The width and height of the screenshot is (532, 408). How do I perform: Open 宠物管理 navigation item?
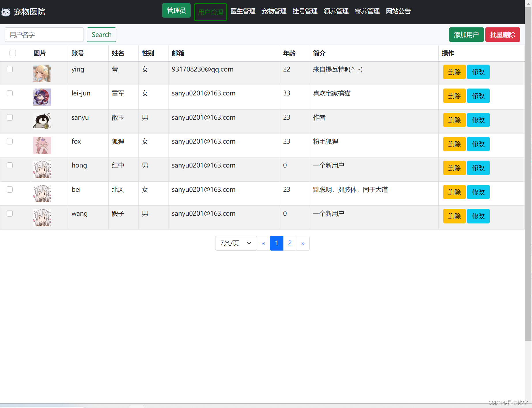274,11
